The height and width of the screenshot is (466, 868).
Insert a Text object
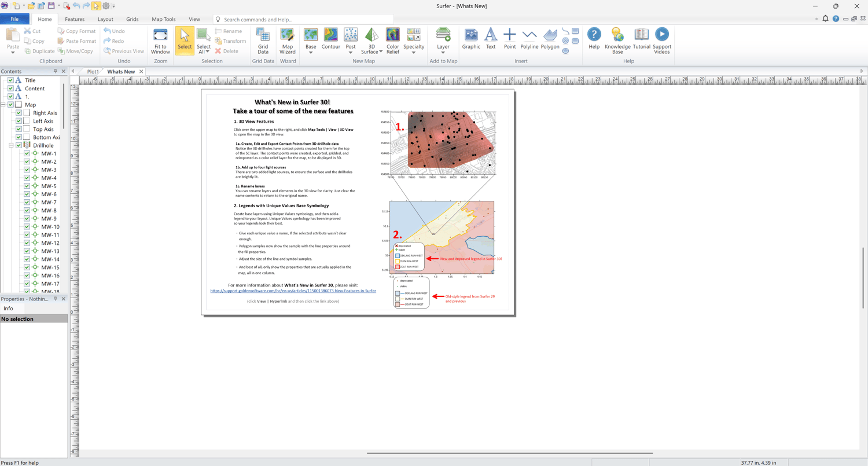coord(490,39)
